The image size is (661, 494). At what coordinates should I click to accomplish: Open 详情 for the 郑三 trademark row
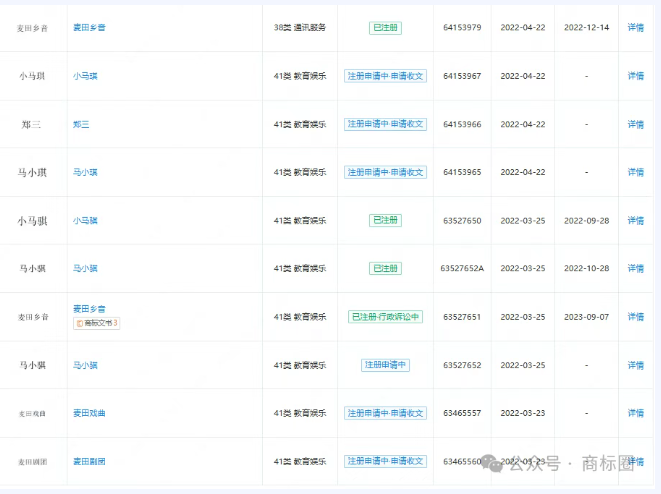point(635,124)
